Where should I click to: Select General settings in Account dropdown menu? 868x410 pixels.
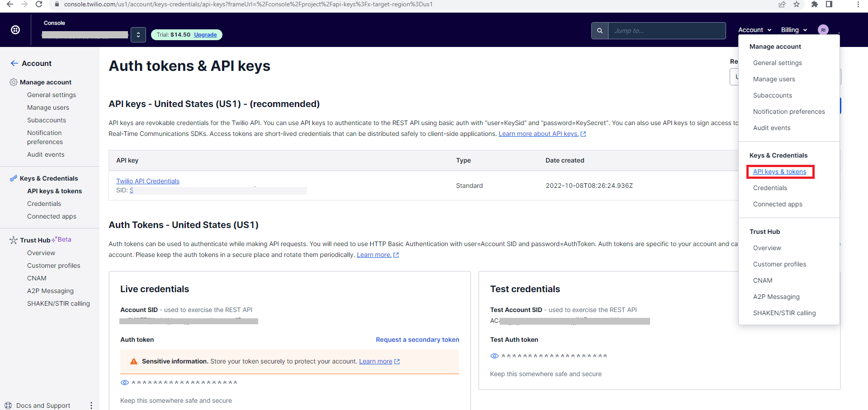(x=778, y=63)
